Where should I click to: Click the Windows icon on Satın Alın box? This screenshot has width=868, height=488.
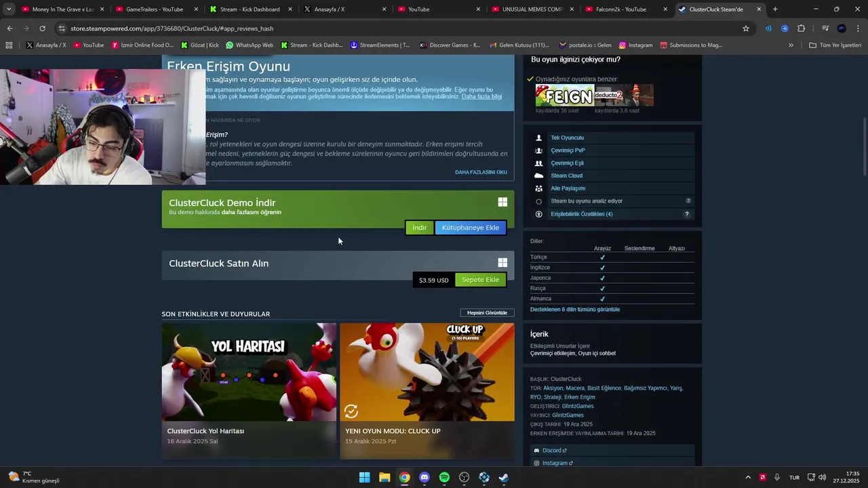click(502, 263)
